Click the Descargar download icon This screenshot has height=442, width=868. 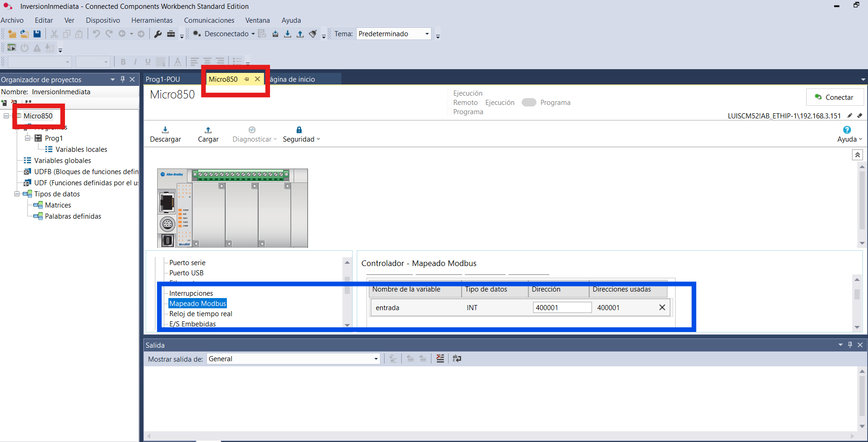(165, 130)
